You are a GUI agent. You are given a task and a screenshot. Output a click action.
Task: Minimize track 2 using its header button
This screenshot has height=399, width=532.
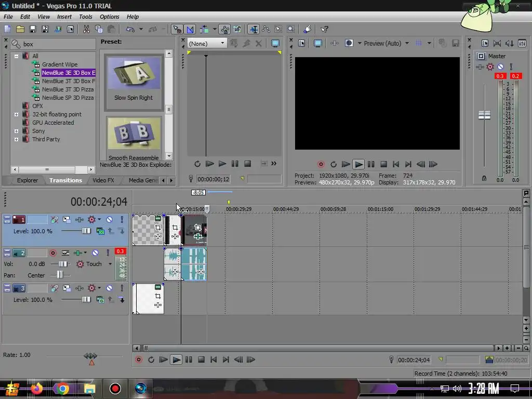(x=7, y=251)
